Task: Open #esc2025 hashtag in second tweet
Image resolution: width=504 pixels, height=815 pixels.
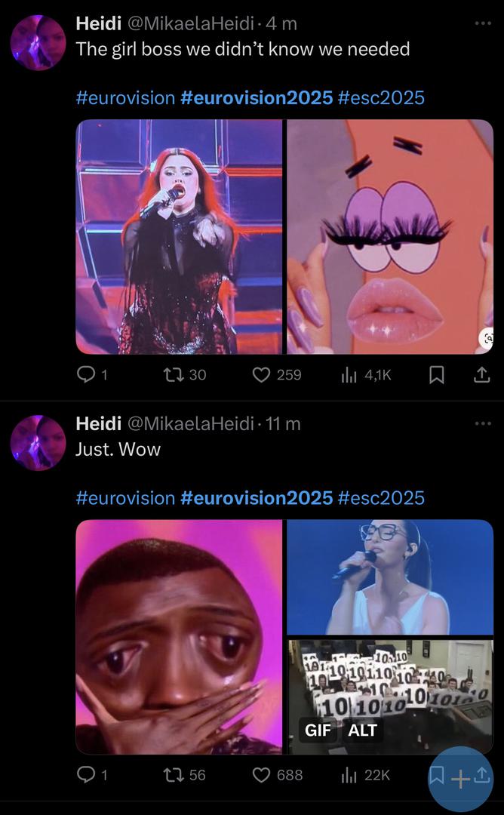Action: 381,497
